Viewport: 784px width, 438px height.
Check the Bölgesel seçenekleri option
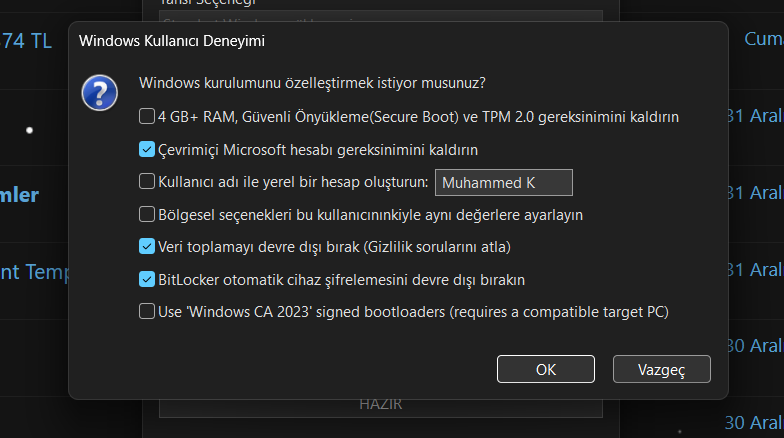(x=146, y=214)
